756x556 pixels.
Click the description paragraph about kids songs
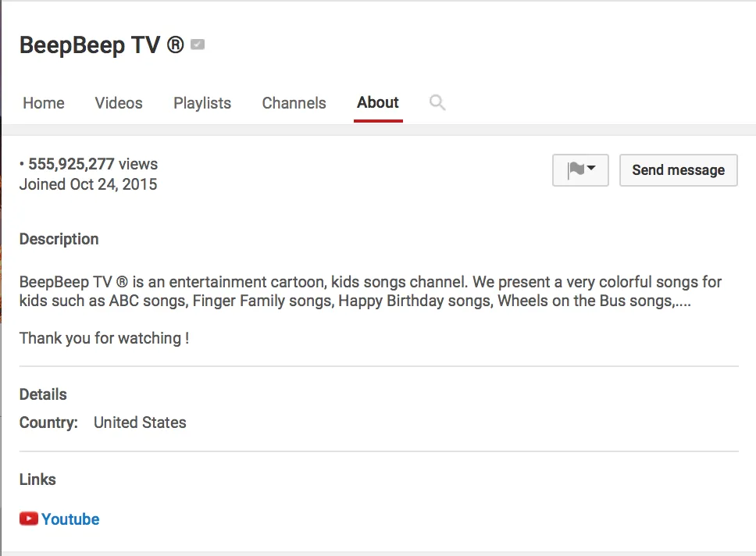(370, 291)
